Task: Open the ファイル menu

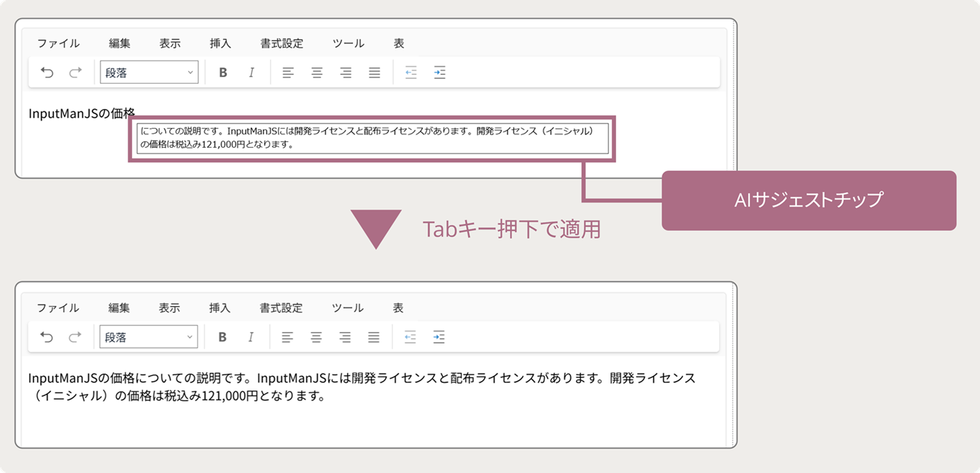Action: [x=59, y=43]
